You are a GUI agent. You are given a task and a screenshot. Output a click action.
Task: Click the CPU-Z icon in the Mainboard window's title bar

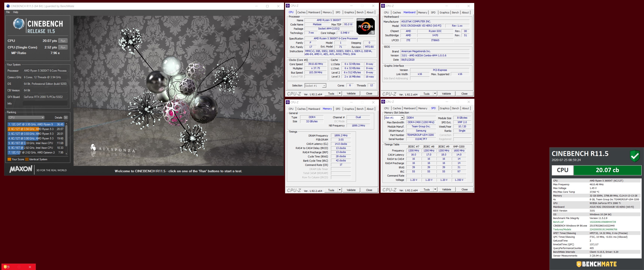383,6
